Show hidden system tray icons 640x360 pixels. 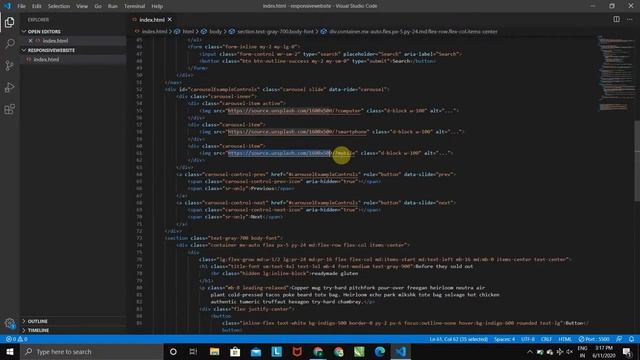tap(529, 351)
